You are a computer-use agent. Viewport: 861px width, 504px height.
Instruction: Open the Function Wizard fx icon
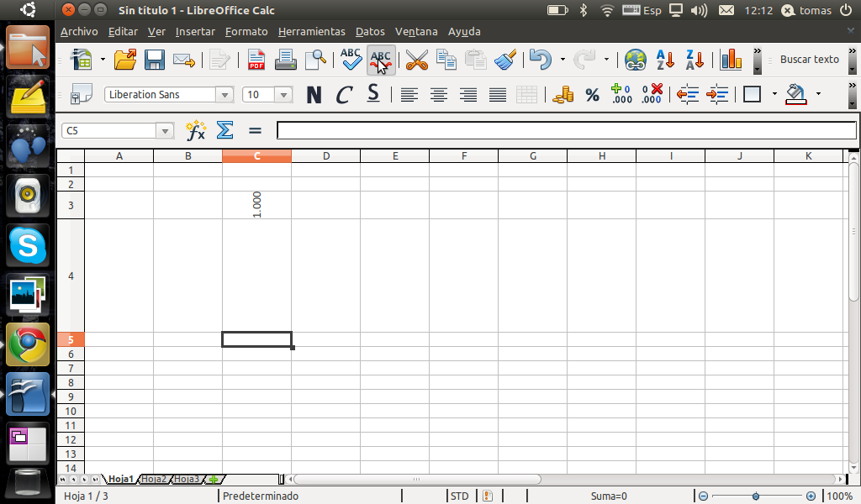[x=195, y=130]
